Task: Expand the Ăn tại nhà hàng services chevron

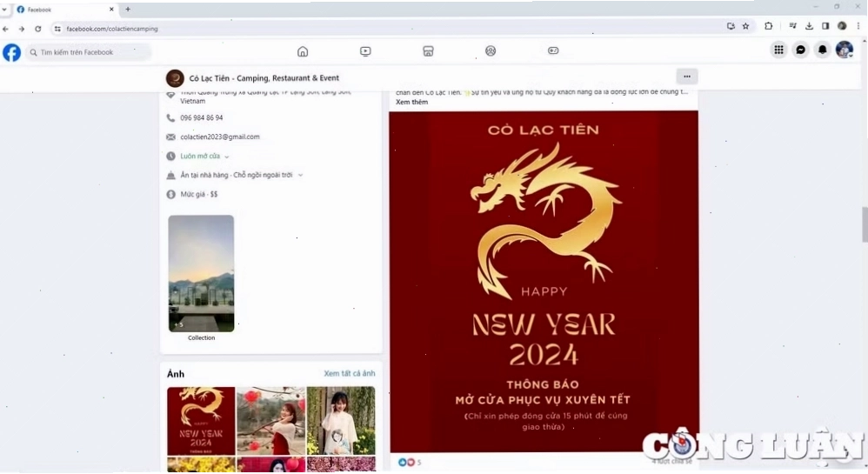Action: click(x=301, y=175)
